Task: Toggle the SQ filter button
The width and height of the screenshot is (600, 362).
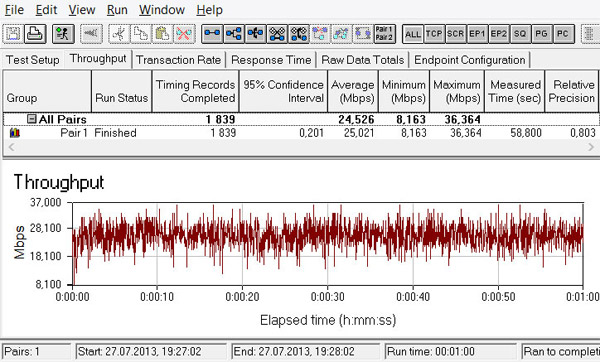Action: 520,34
